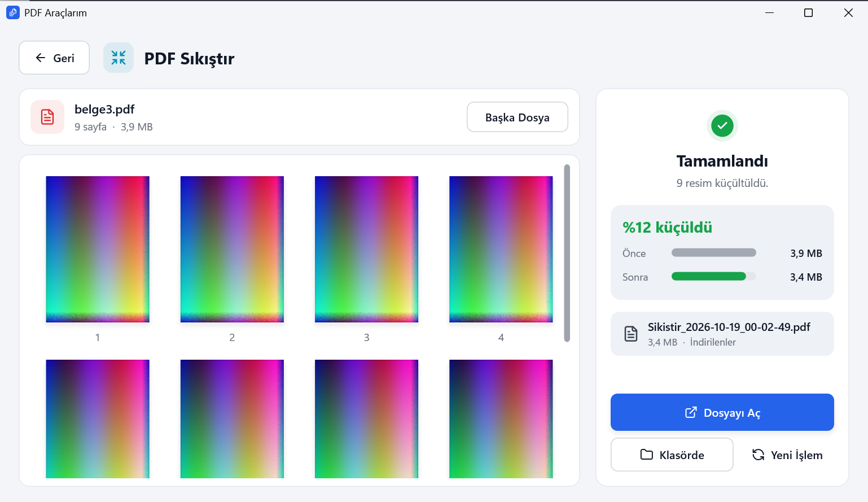Click the red document icon for belge3.pdf

(47, 117)
